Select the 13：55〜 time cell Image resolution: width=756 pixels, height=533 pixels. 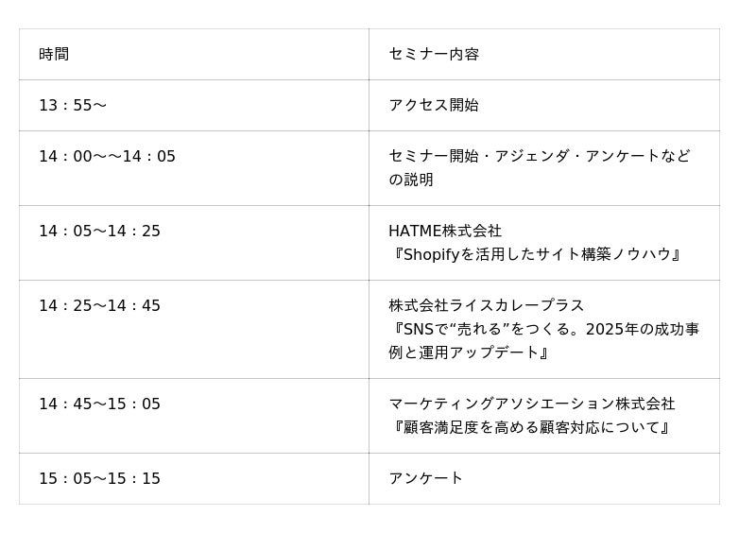(x=72, y=105)
